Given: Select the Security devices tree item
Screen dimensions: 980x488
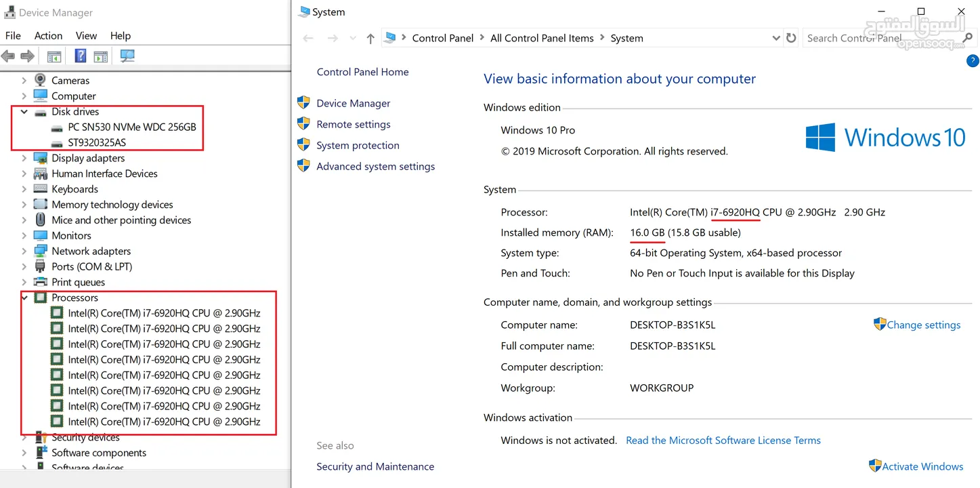Looking at the screenshot, I should coord(85,437).
